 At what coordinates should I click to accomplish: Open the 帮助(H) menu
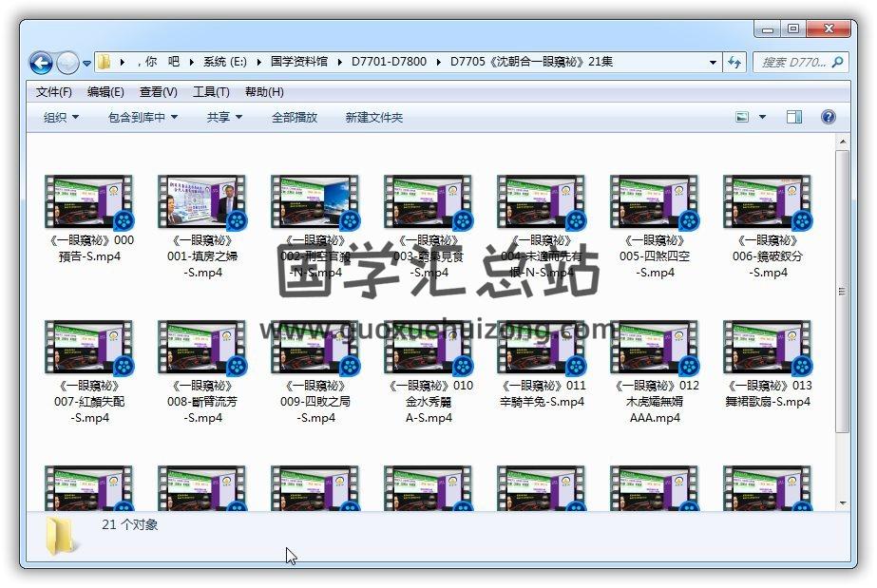(x=264, y=91)
